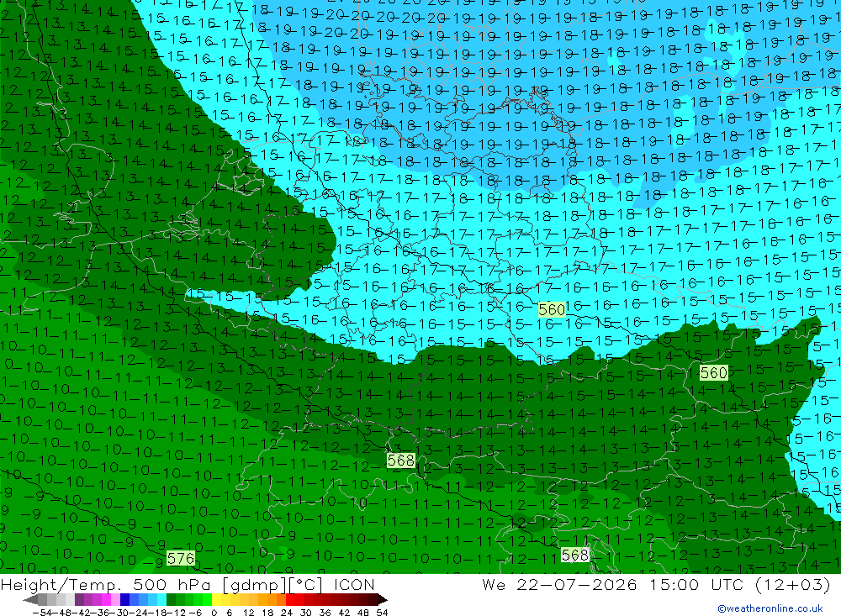The height and width of the screenshot is (616, 841).
Task: Click the map title 'Height/Temp. 500 hPa'
Action: pos(108,584)
